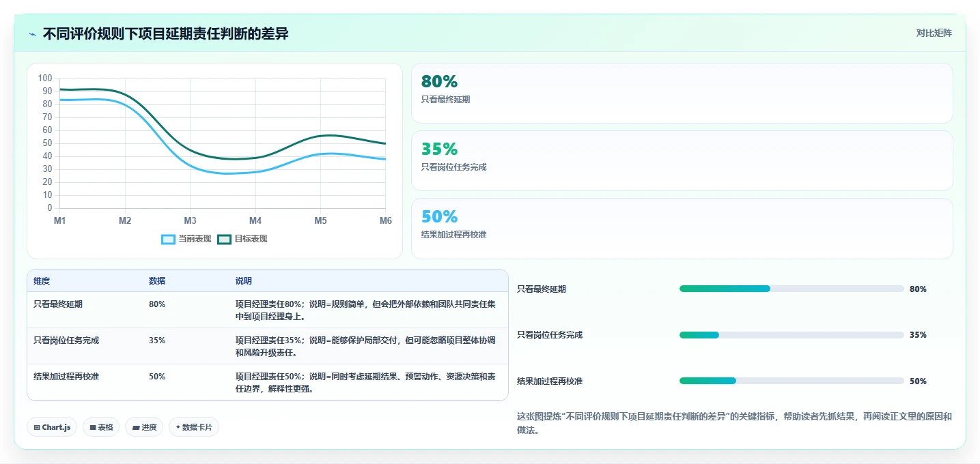Click the 进度 tag chip
This screenshot has width=980, height=464.
pyautogui.click(x=144, y=427)
